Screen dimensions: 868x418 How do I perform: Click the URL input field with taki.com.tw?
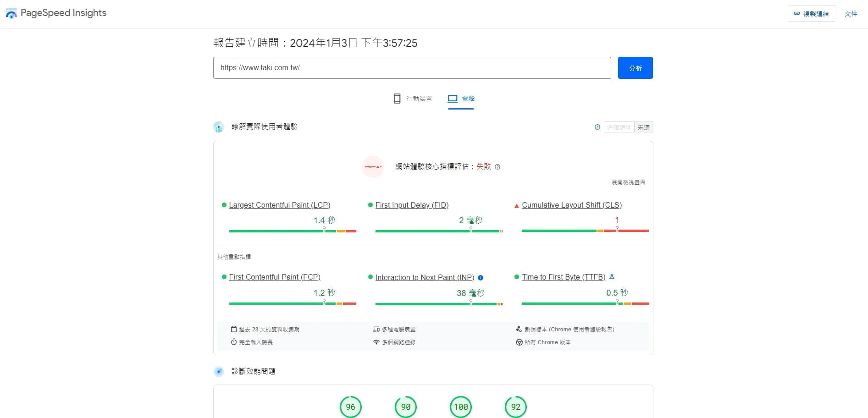[x=412, y=68]
